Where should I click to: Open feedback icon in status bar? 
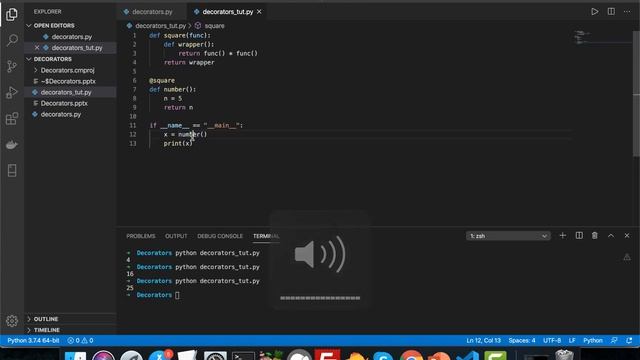coord(614,340)
